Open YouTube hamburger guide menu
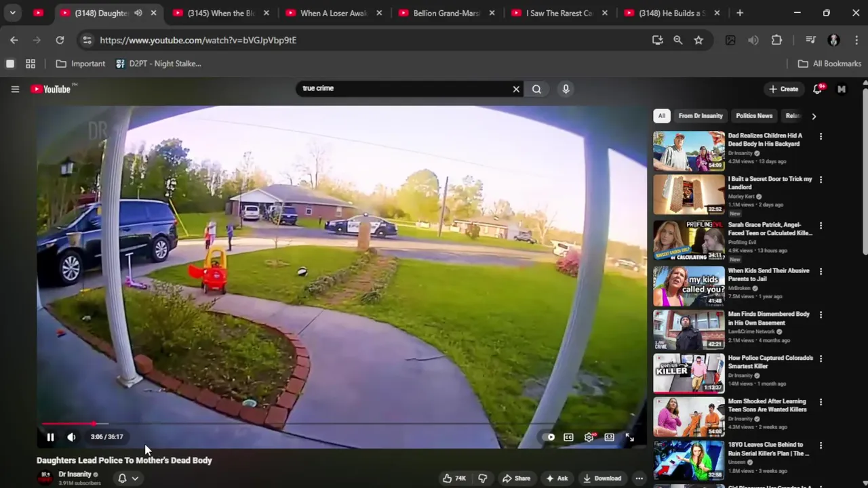 (15, 89)
